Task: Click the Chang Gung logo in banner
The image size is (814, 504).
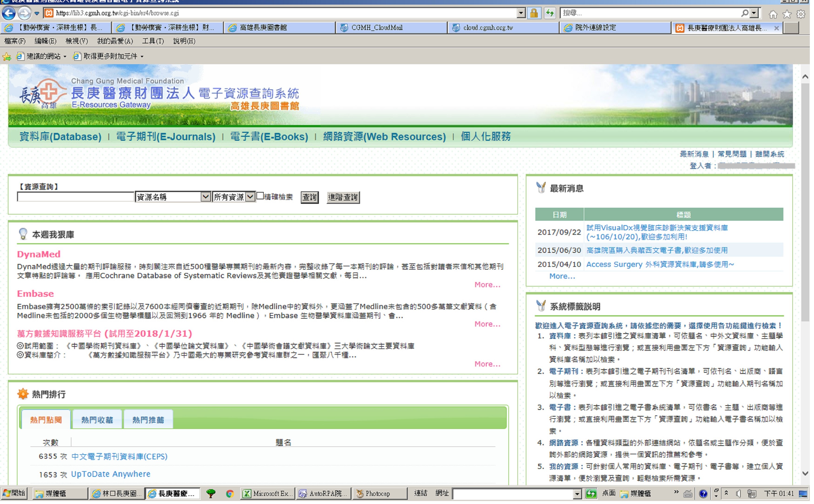Action: point(43,94)
